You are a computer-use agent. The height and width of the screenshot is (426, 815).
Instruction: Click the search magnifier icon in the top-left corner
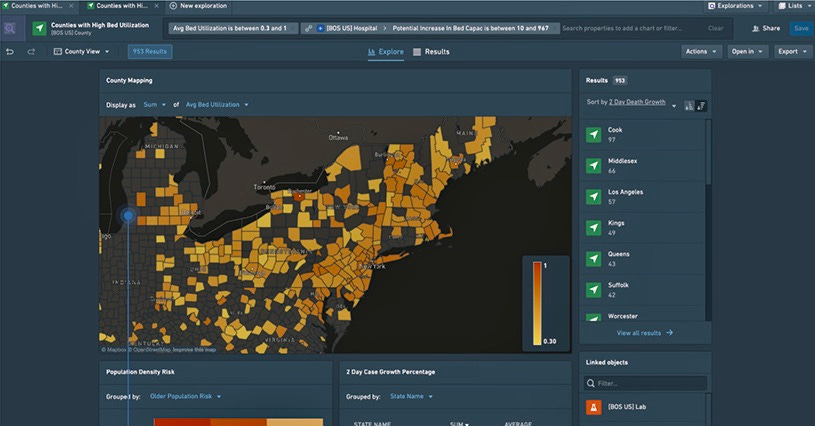[x=9, y=29]
